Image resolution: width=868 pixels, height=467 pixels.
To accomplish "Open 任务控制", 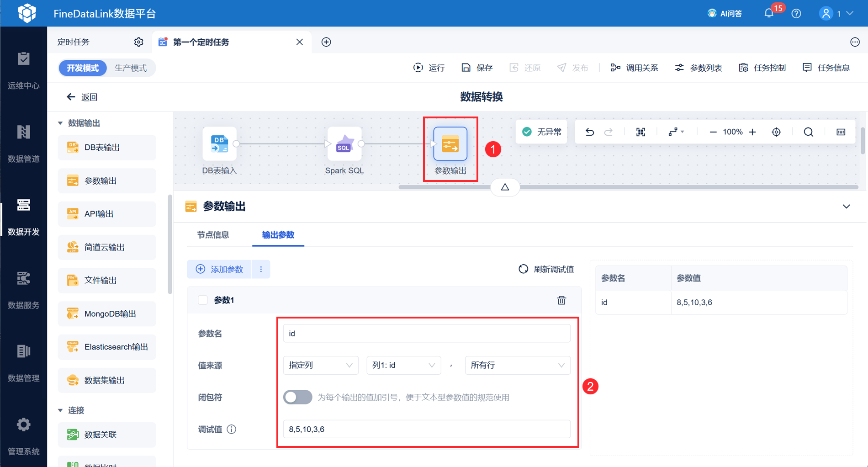I will [x=762, y=68].
